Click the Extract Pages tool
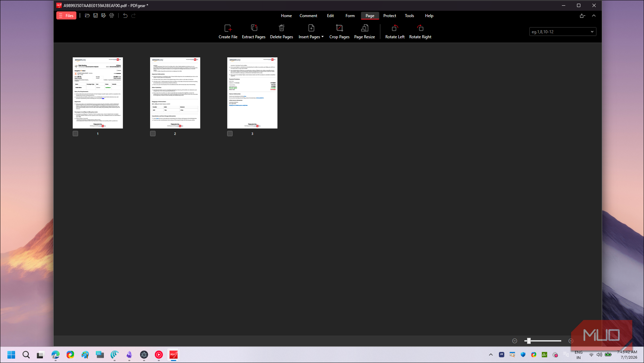This screenshot has height=363, width=644. click(x=254, y=32)
